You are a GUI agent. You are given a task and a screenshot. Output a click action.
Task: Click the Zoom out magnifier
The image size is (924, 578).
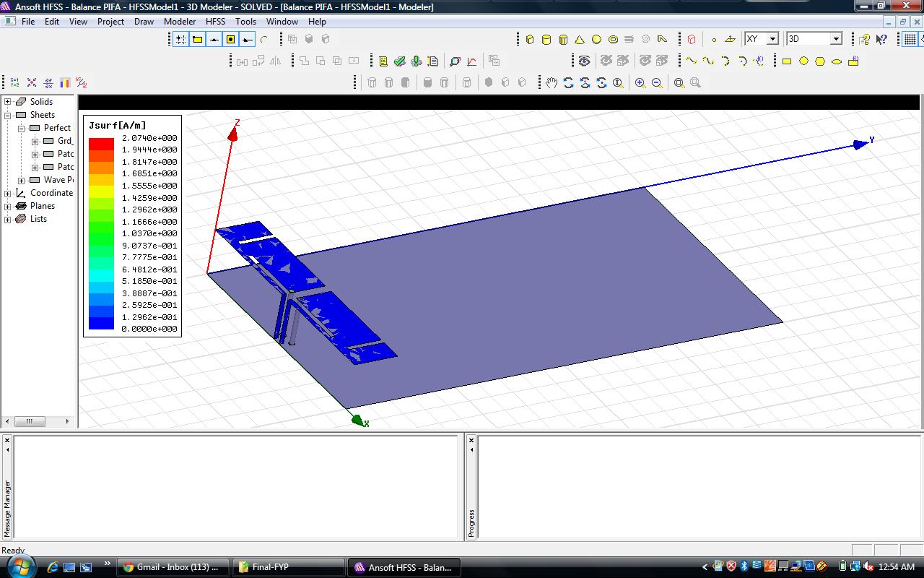click(657, 83)
